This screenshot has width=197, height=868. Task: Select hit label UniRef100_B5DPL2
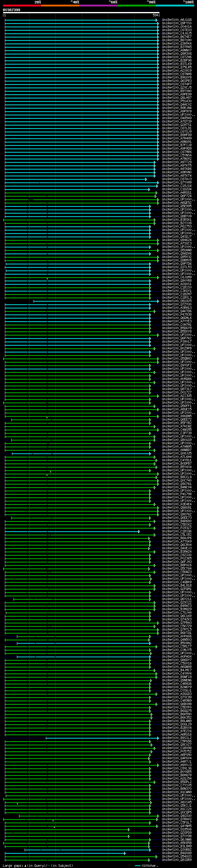(177, 782)
